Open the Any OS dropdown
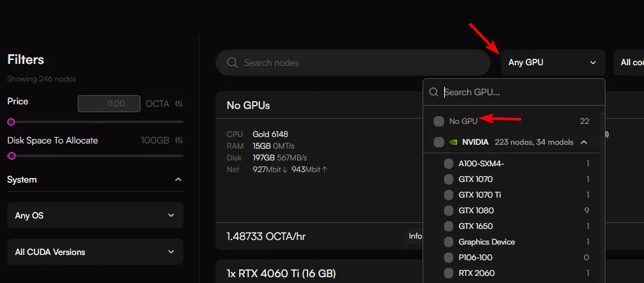This screenshot has height=283, width=644. (95, 215)
